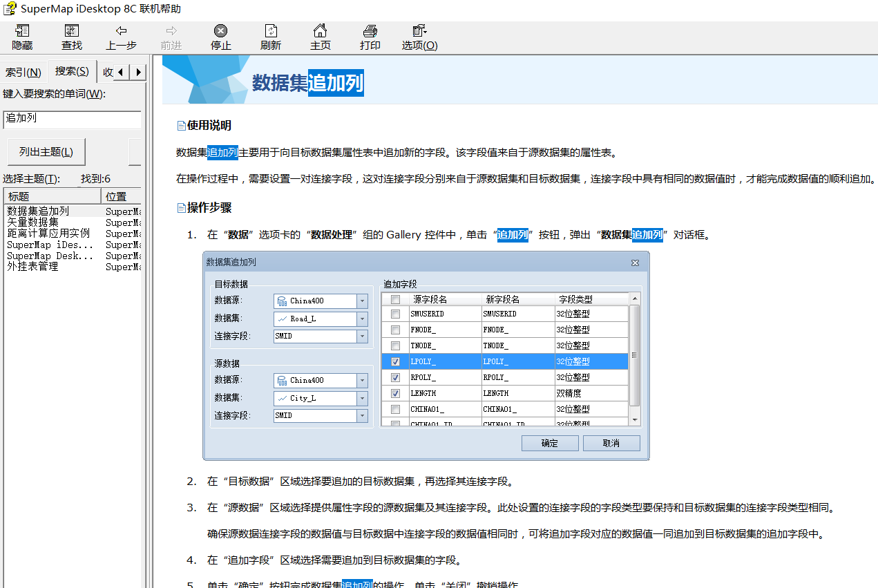Click the right tab-scroll arrow
The width and height of the screenshot is (878, 588).
pyautogui.click(x=138, y=72)
